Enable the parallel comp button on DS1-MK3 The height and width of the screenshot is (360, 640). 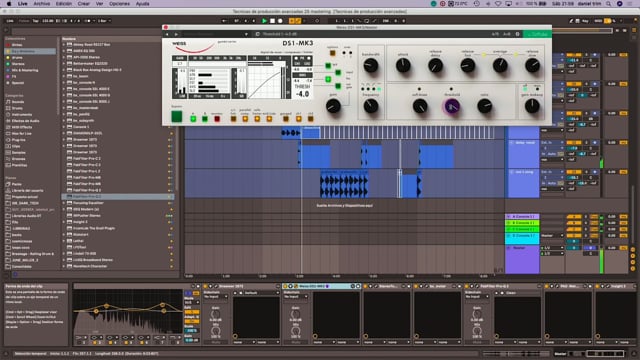pos(245,119)
